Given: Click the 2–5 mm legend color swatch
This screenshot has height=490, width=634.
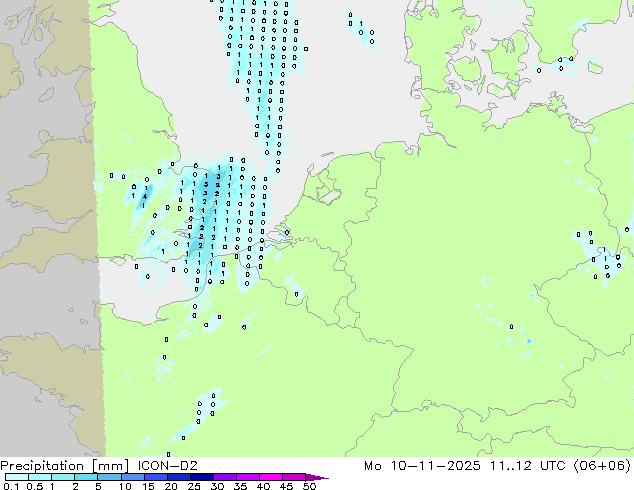Looking at the screenshot, I should (86, 477).
